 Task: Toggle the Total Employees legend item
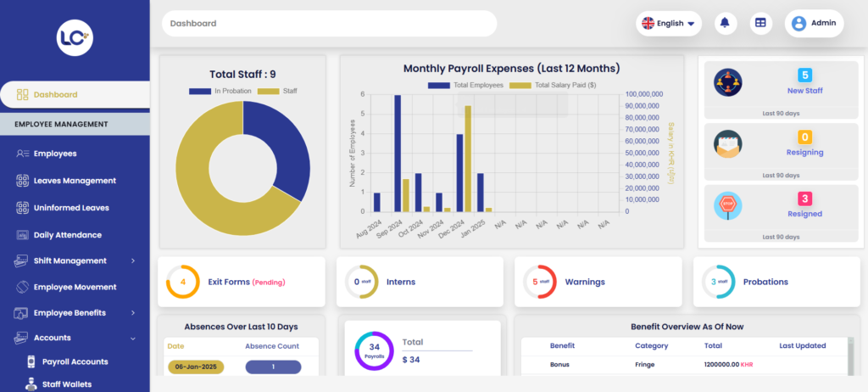[466, 85]
